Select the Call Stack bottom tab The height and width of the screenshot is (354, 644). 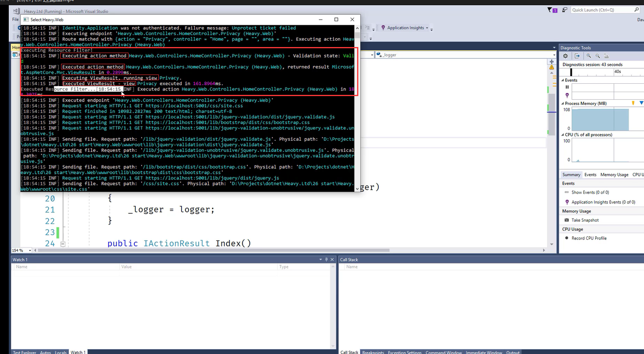[x=349, y=352]
